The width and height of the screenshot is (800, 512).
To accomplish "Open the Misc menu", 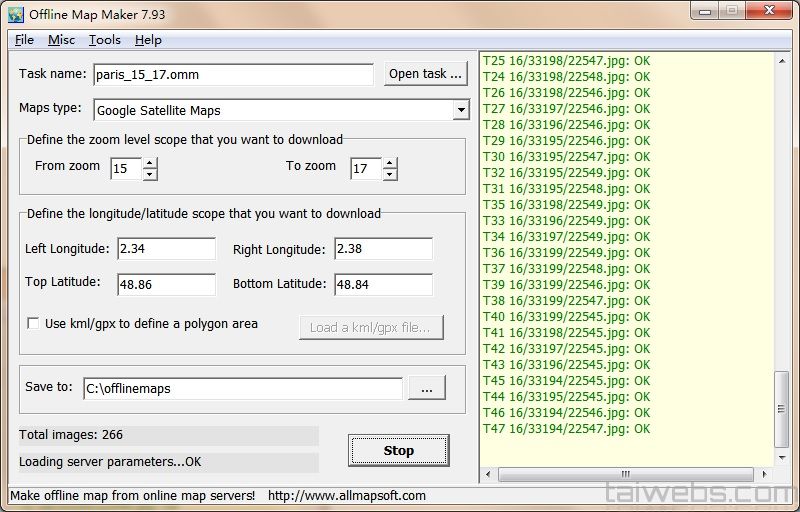I will (x=61, y=40).
